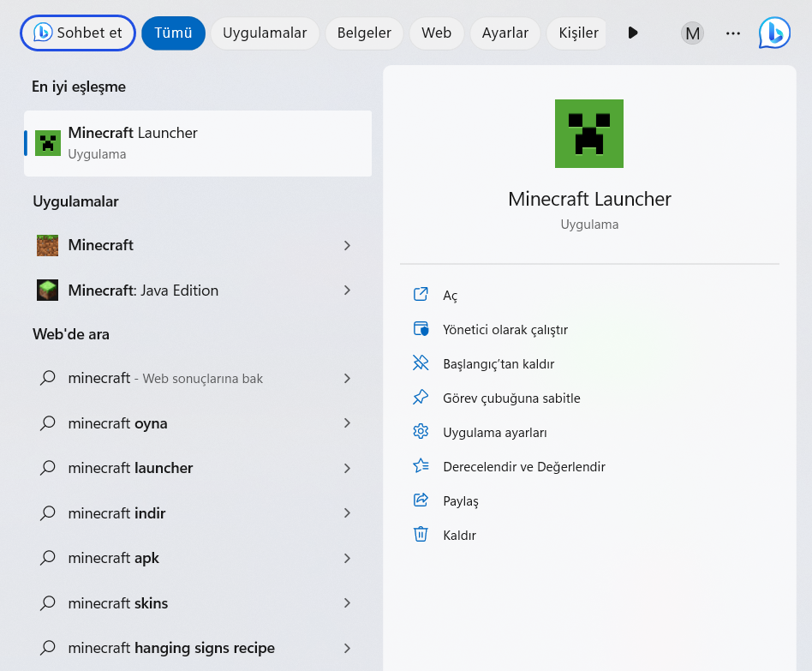Expand minecraft hanging signs recipe chevron
The image size is (812, 671).
click(x=348, y=648)
